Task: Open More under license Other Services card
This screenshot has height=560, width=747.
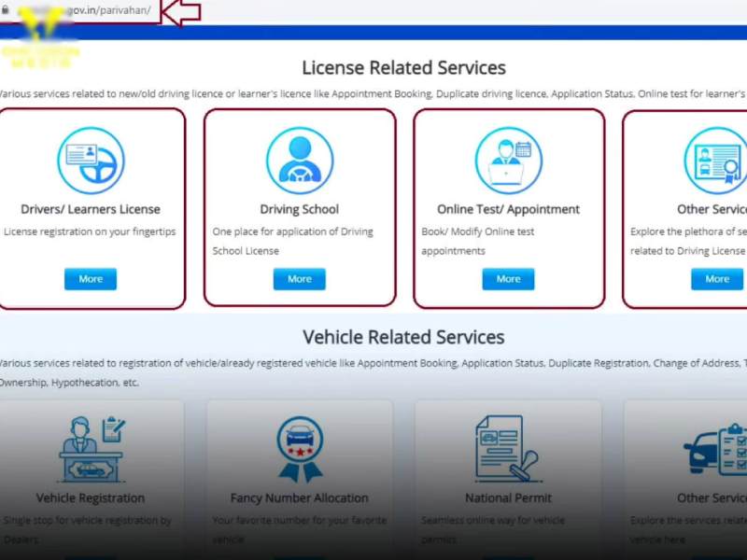Action: 717,279
